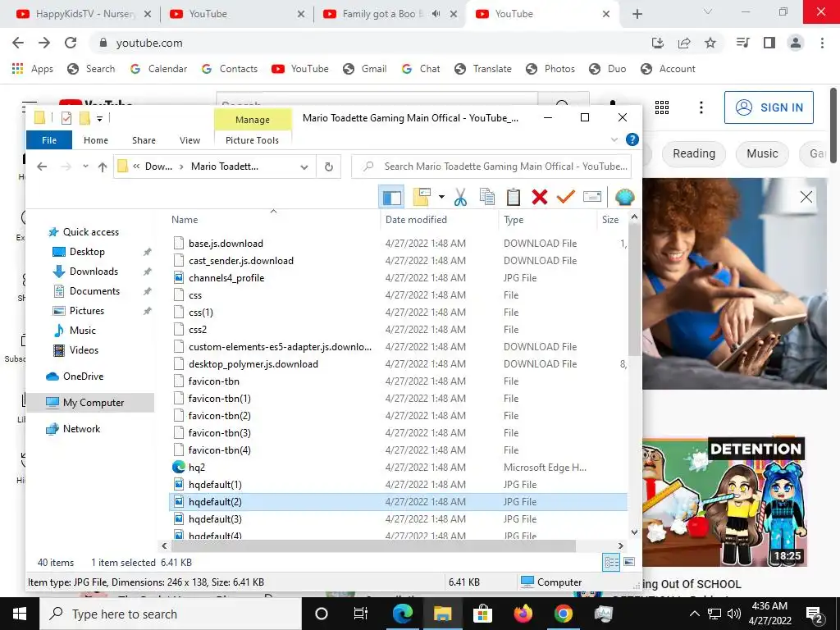Click the Manage contextual tab
The height and width of the screenshot is (630, 840).
click(253, 120)
